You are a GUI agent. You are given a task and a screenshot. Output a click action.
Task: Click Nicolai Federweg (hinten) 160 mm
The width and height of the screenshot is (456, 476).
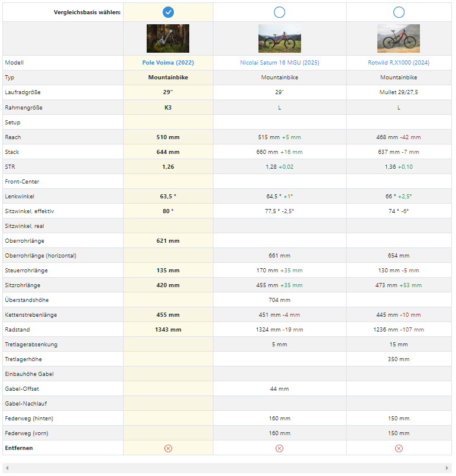tap(280, 419)
